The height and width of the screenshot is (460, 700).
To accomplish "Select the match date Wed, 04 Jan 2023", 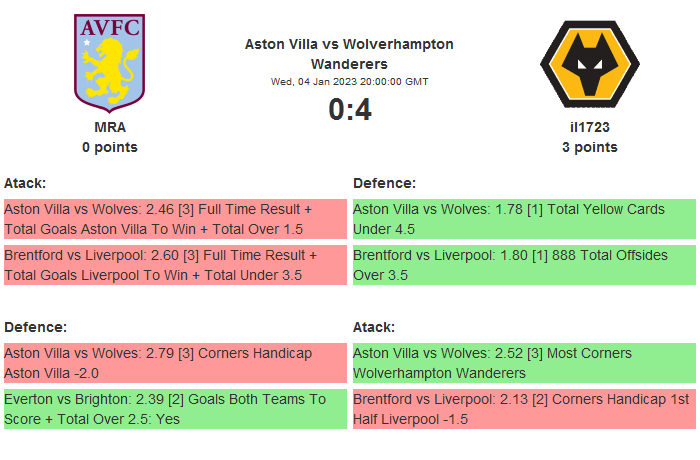I will point(349,82).
